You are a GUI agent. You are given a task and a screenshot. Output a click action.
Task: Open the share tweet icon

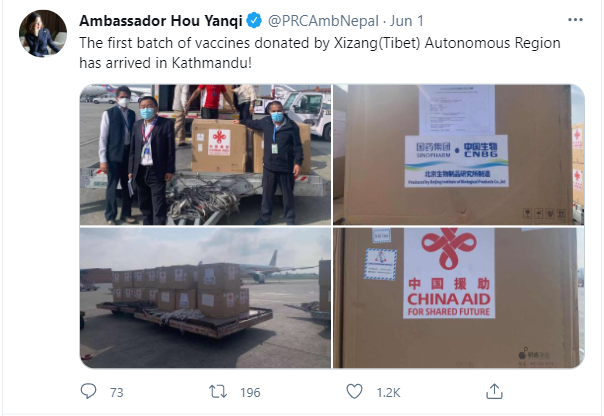494,391
